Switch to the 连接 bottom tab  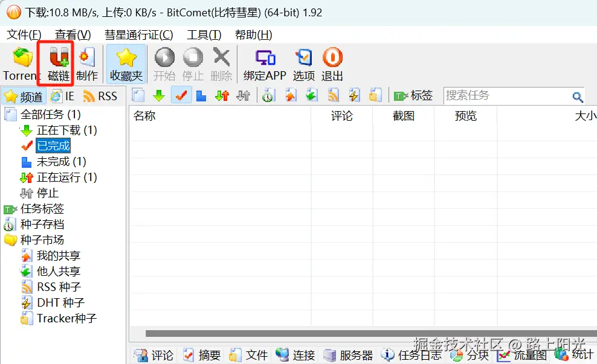click(x=295, y=356)
